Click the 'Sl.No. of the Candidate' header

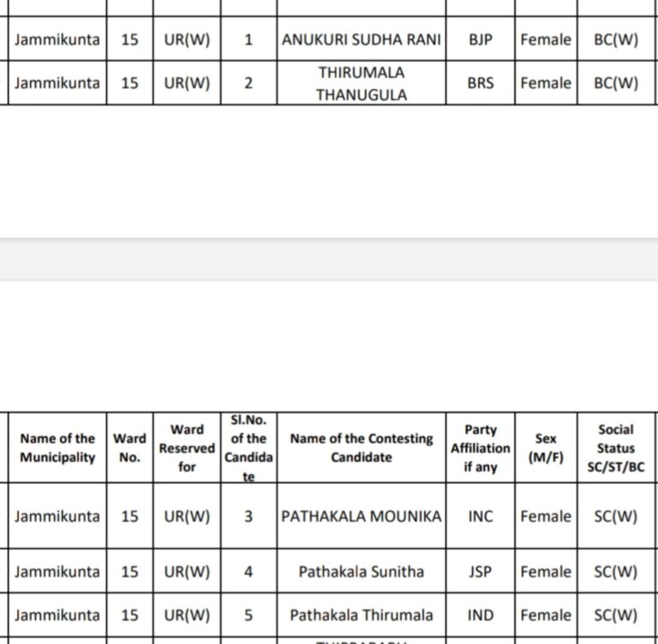248,448
